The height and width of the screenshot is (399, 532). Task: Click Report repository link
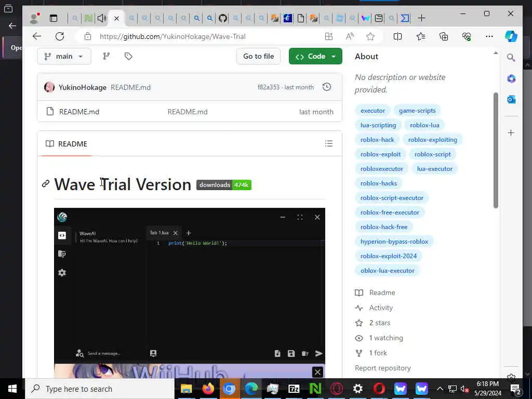click(383, 368)
